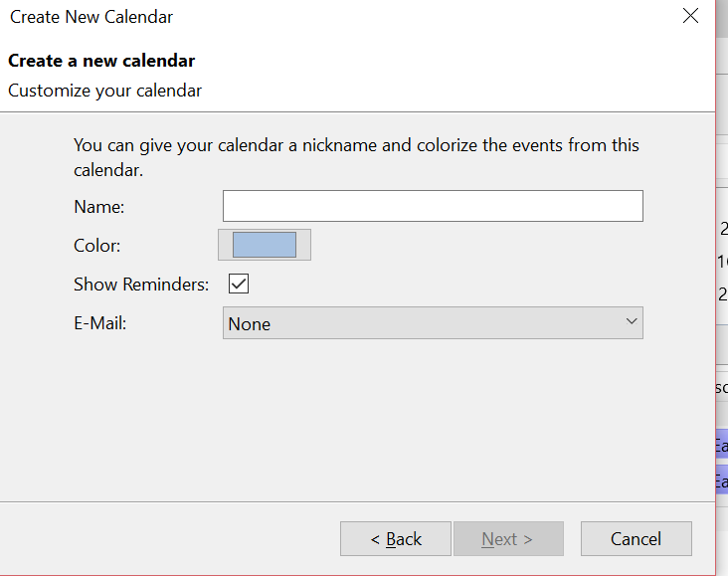The width and height of the screenshot is (728, 576).
Task: Cancel the calendar creation
Action: pyautogui.click(x=636, y=539)
